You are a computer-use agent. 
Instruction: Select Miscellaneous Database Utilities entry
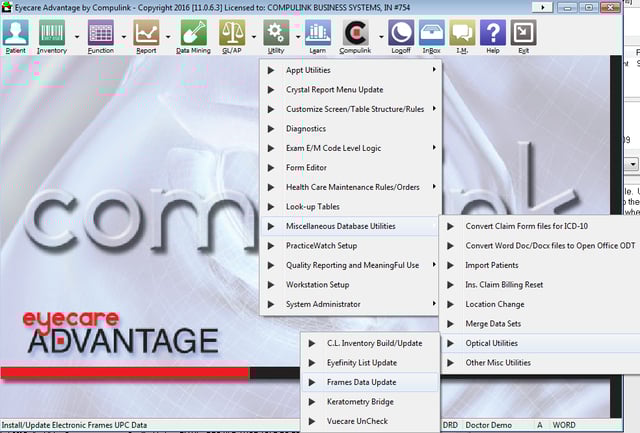pyautogui.click(x=351, y=226)
